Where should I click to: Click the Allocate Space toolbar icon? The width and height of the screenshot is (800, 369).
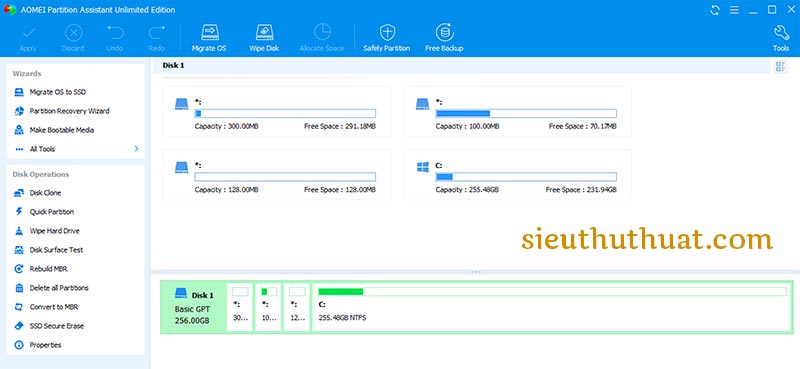(x=322, y=38)
